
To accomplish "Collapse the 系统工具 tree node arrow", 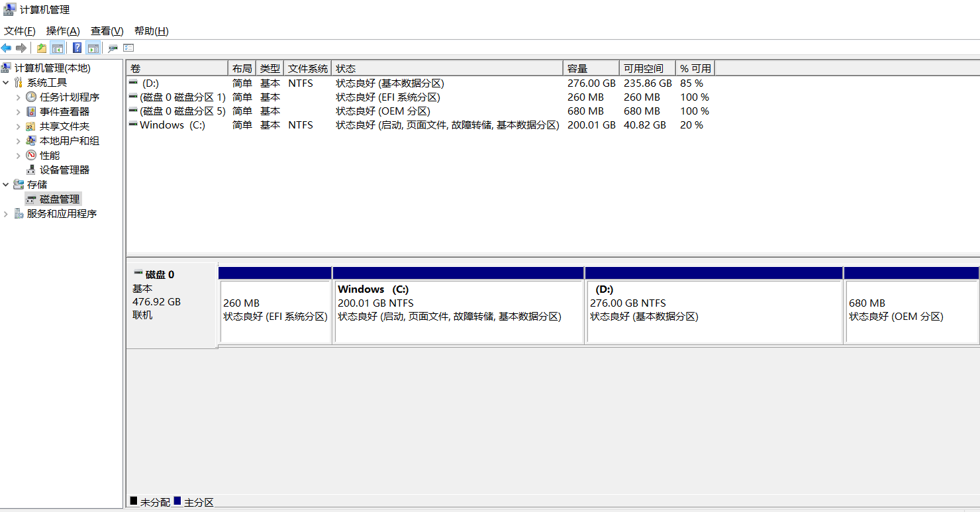I will [6, 82].
